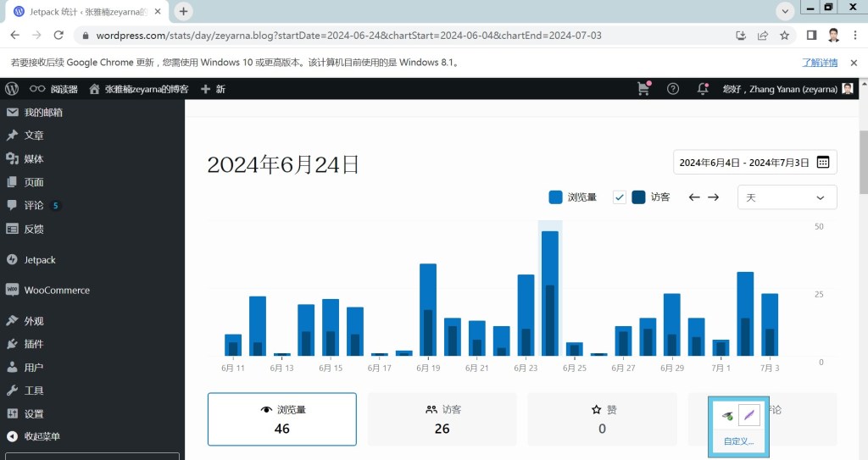Open WooCommerce in the sidebar
The image size is (868, 460).
56,291
